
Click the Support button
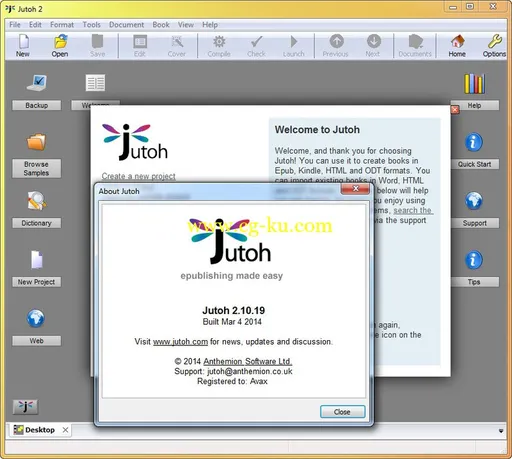point(475,223)
